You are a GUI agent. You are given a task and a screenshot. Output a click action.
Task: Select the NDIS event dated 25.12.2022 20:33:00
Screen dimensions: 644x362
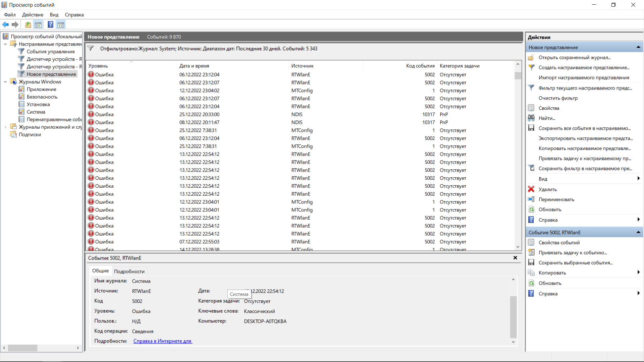pyautogui.click(x=300, y=114)
